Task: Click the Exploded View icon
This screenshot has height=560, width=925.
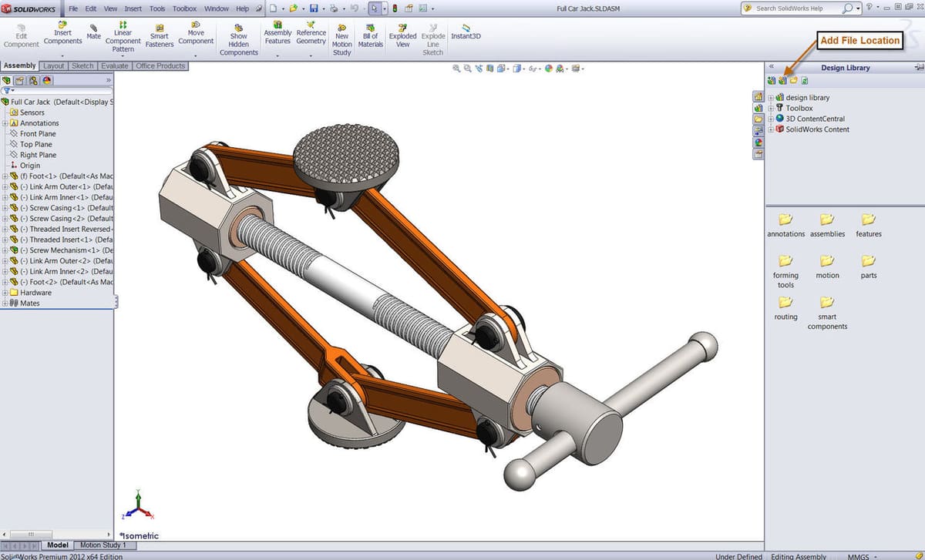Action: [x=402, y=36]
